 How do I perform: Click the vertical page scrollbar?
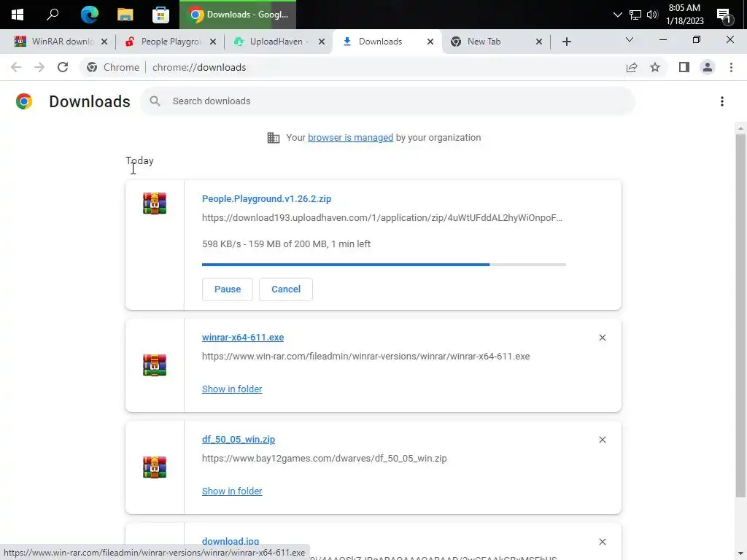740,315
